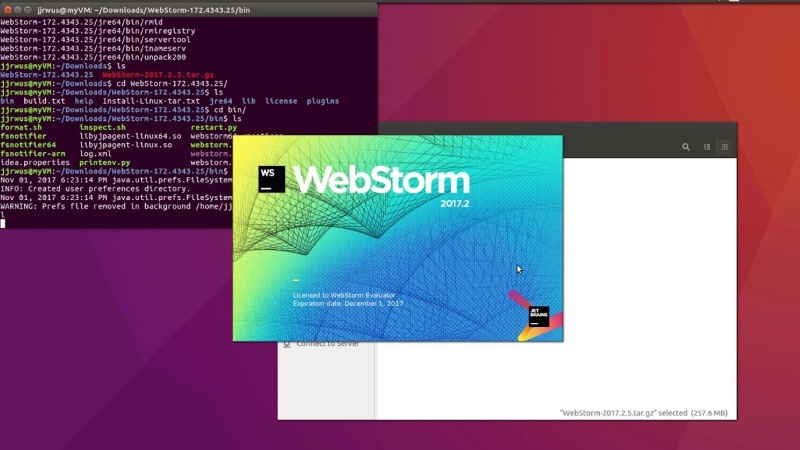800x450 pixels.
Task: Click the JetBrains logo on the splash screen
Action: [539, 316]
